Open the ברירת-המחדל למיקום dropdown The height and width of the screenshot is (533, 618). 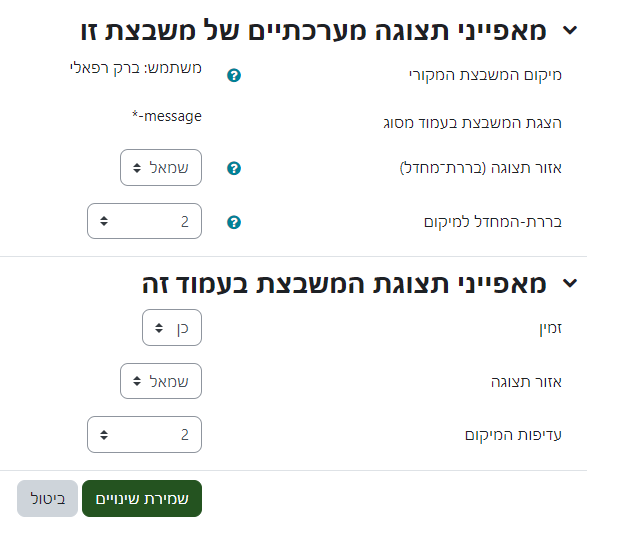coord(145,222)
